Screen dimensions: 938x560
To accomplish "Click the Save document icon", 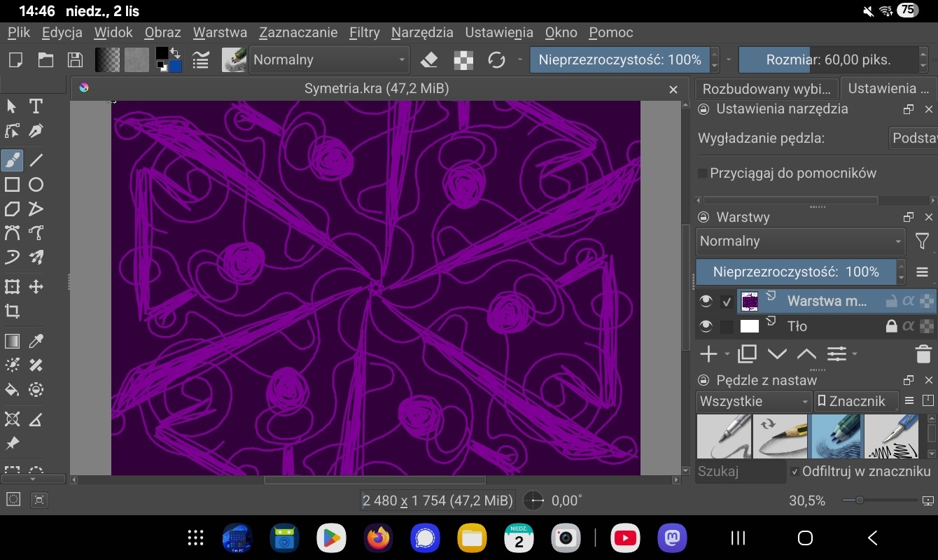I will (x=75, y=60).
